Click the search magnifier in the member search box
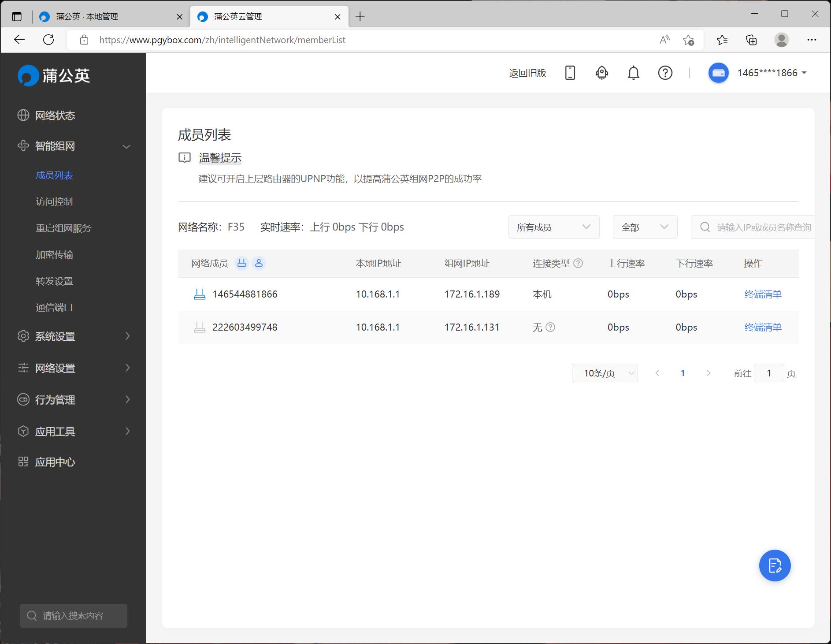 tap(705, 227)
